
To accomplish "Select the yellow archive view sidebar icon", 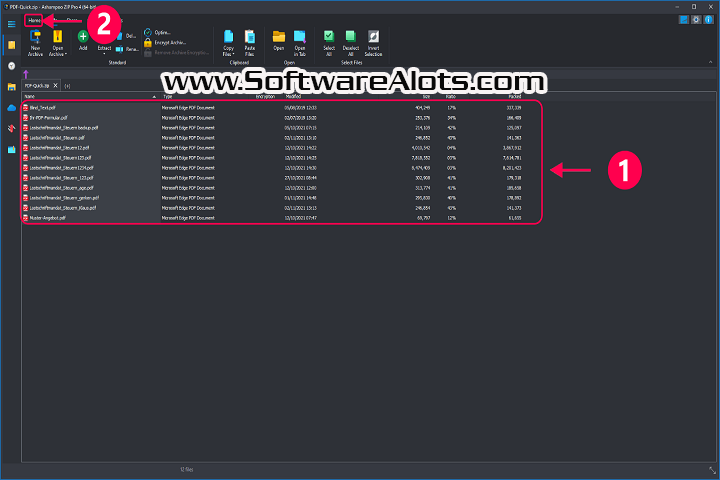I will coord(11,45).
